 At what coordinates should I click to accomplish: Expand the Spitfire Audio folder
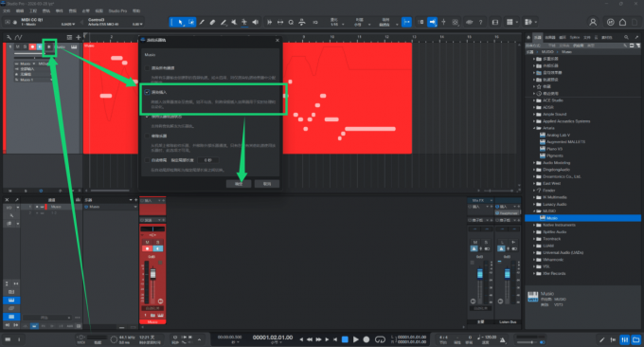534,232
